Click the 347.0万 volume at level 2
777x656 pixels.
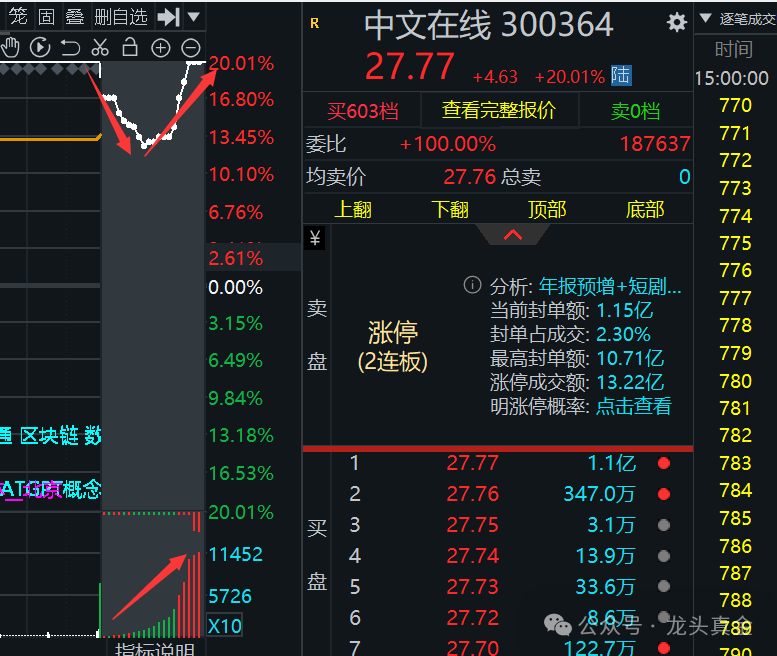pyautogui.click(x=600, y=494)
